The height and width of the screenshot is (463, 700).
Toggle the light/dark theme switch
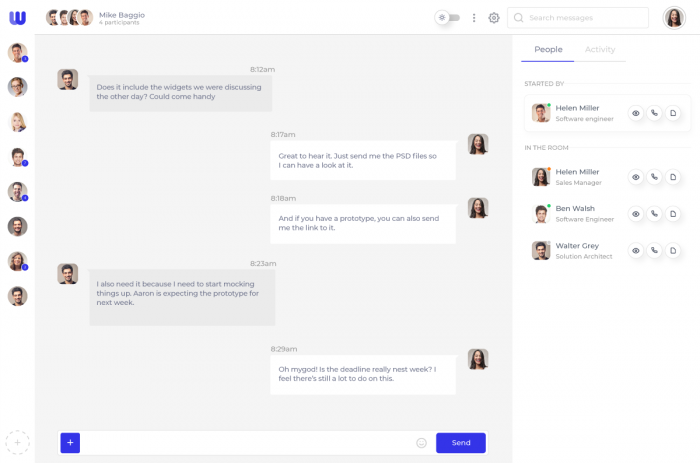[x=447, y=18]
